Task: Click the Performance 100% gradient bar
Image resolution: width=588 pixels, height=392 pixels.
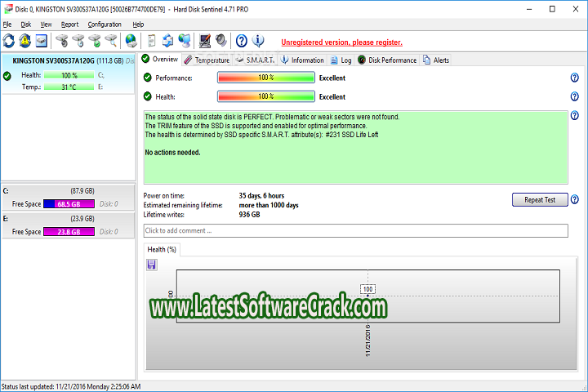Action: pos(266,78)
